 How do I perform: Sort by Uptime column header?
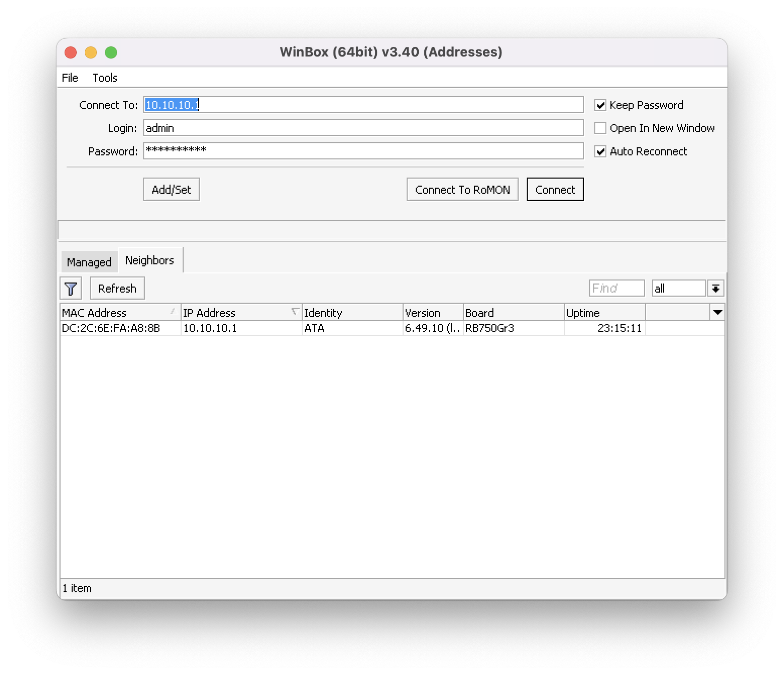(604, 312)
